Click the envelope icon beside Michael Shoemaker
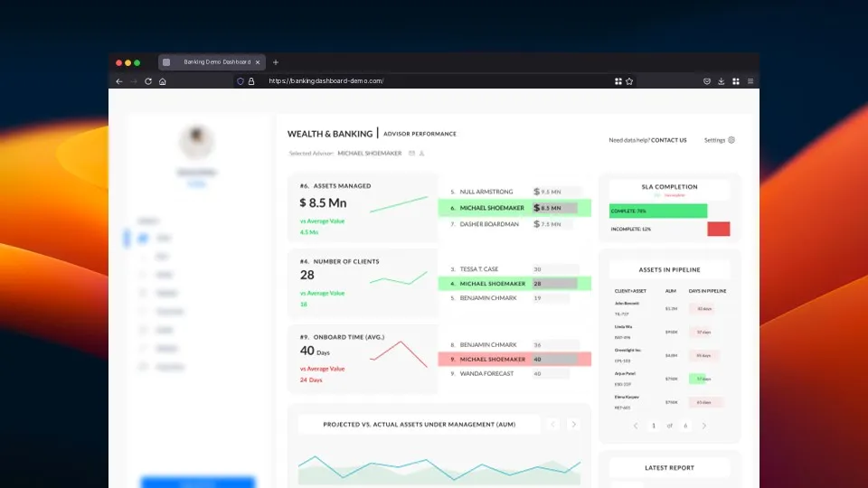This screenshot has height=488, width=868. [411, 154]
